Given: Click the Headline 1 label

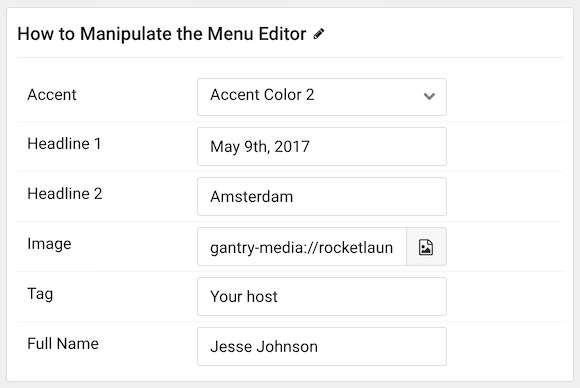Looking at the screenshot, I should 64,144.
